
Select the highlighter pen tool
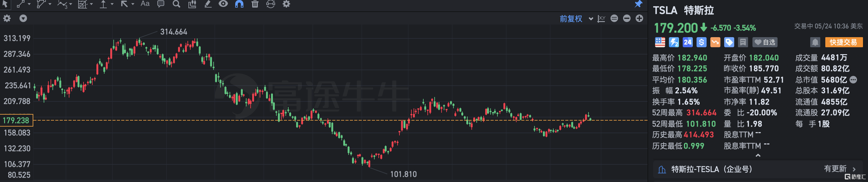tap(208, 4)
